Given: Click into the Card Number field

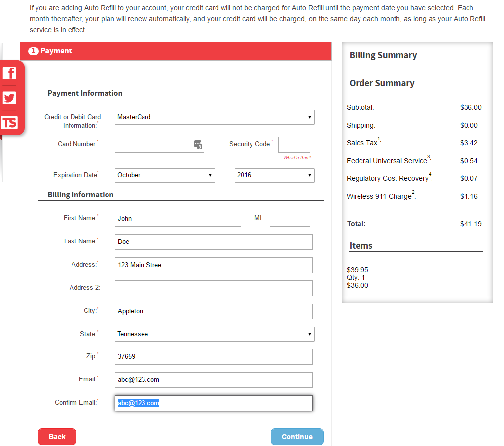Looking at the screenshot, I should 154,145.
